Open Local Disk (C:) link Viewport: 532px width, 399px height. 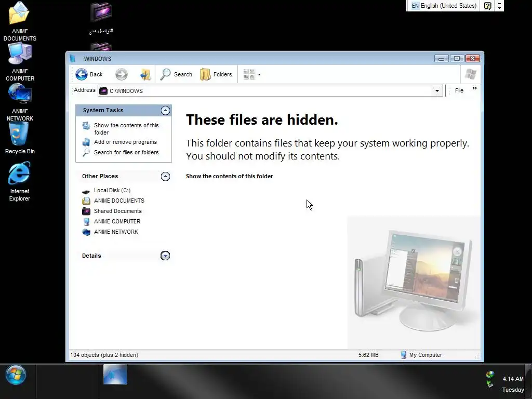tap(112, 190)
